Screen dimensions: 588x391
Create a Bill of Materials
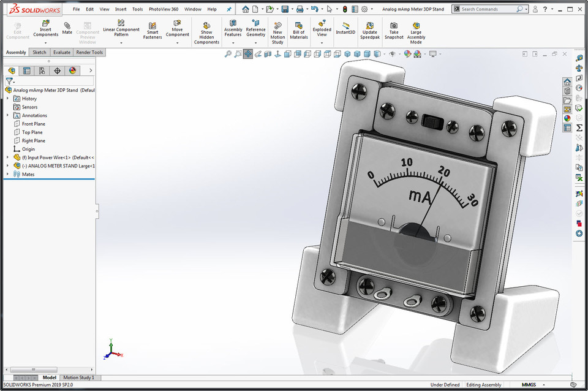[298, 28]
